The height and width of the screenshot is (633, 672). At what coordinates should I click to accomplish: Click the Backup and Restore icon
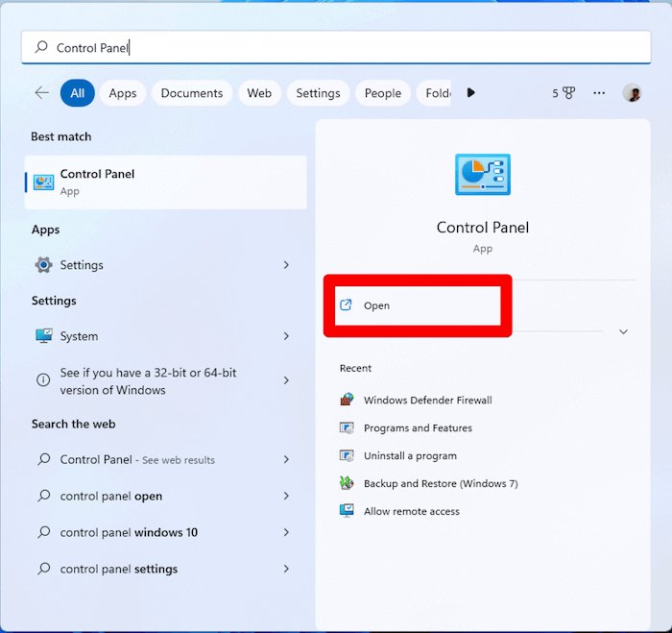[x=347, y=483]
